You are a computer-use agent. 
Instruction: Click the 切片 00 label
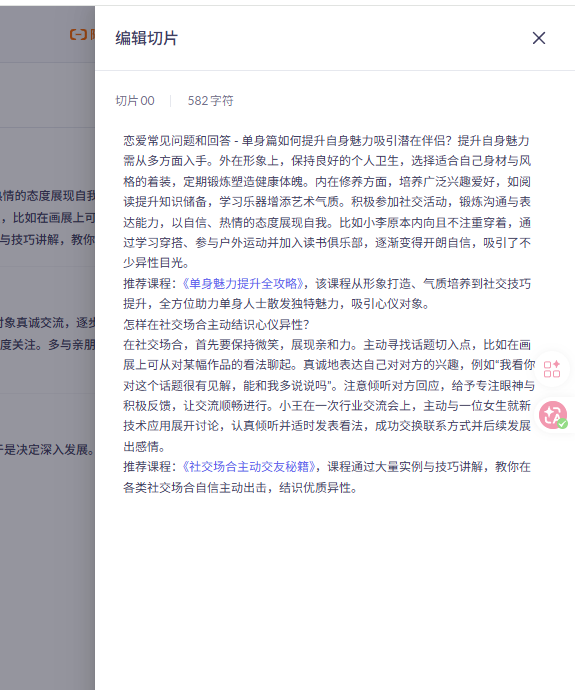(135, 101)
